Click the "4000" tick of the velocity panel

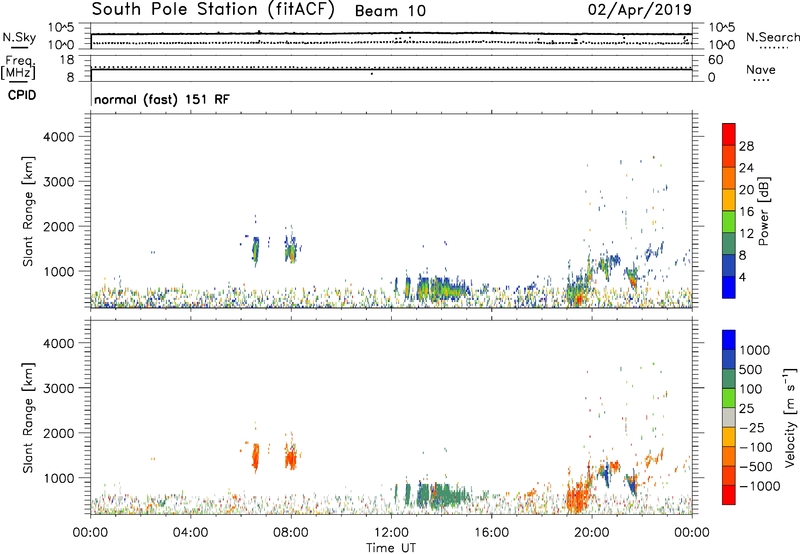pos(59,343)
